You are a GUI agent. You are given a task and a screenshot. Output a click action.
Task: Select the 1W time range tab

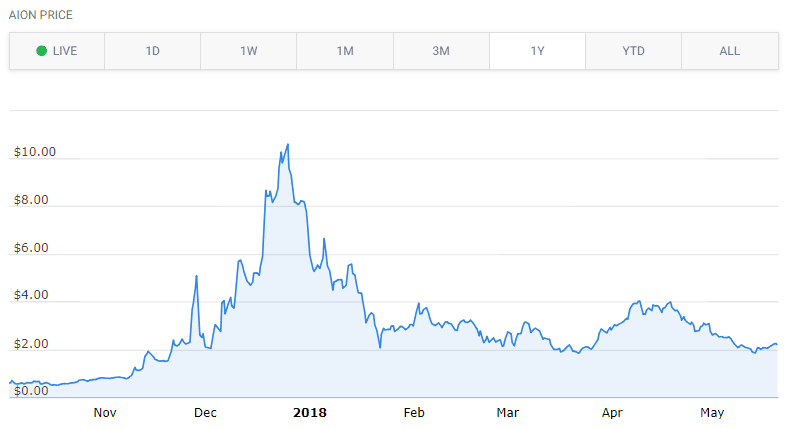click(249, 51)
